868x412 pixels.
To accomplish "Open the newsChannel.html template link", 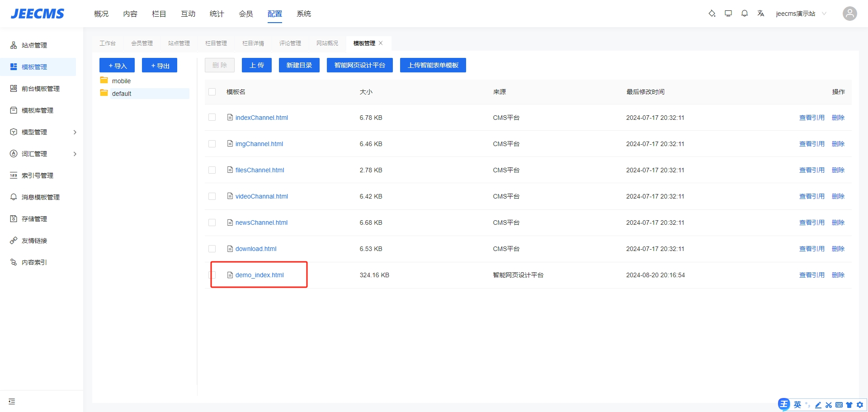I will coord(261,223).
